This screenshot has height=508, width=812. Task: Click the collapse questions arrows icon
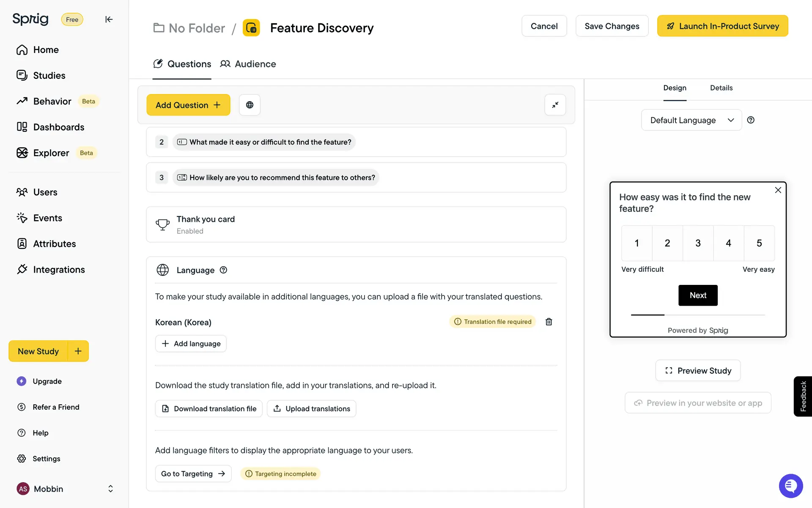(555, 105)
